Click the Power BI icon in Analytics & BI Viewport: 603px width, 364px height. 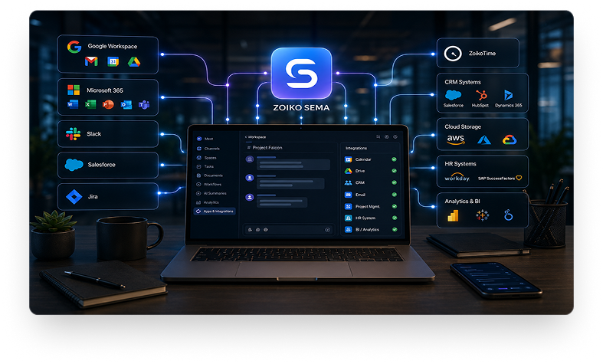pos(453,216)
